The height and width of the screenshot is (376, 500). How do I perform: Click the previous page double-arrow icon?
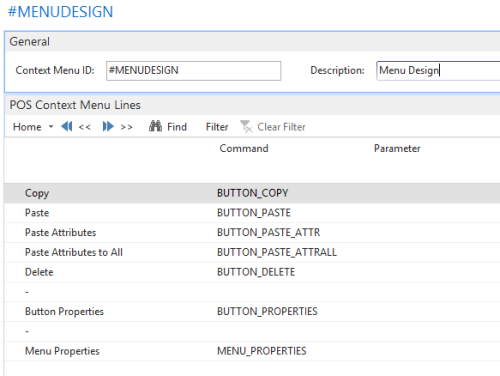coord(67,127)
